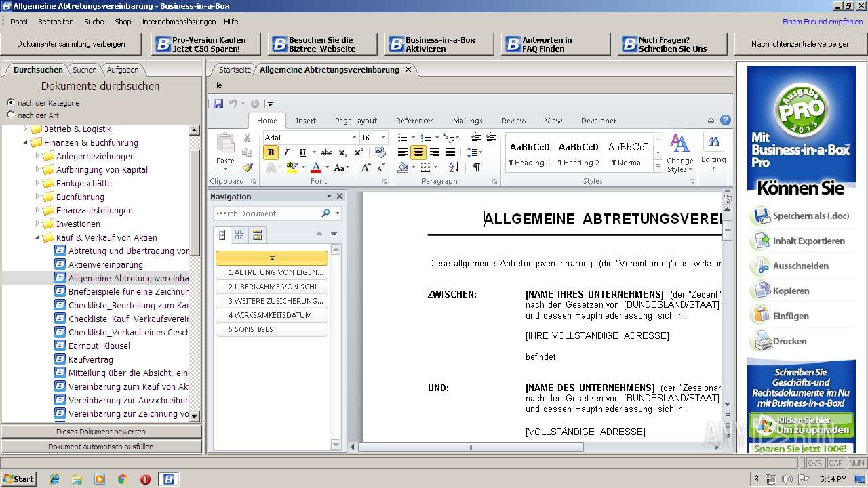Open Find with the binoculars Editing icon
Viewport: 868px width, 488px height.
713,142
